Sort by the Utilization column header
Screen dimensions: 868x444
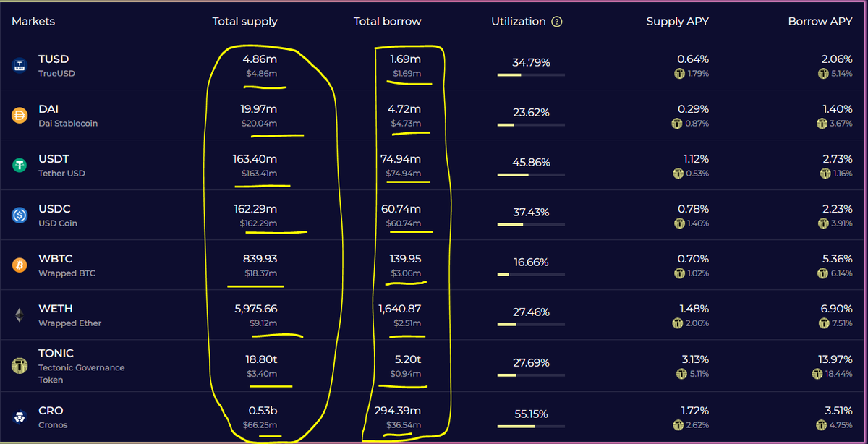point(518,22)
